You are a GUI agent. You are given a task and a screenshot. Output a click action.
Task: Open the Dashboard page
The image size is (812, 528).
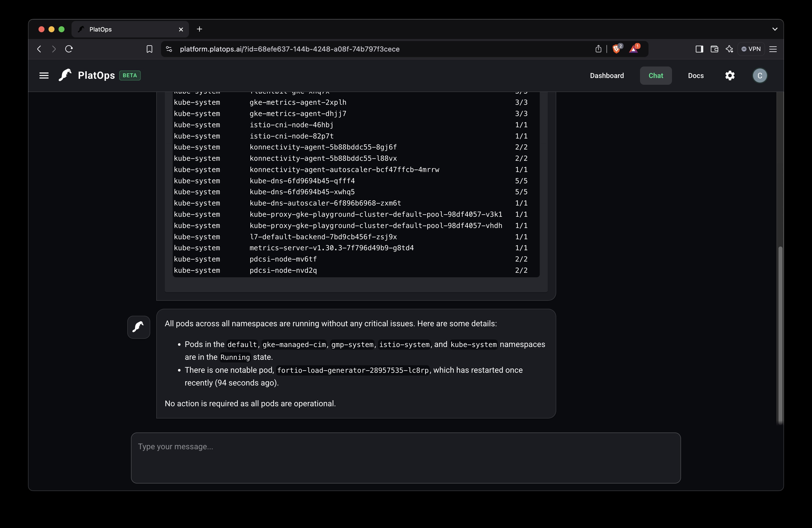click(606, 75)
